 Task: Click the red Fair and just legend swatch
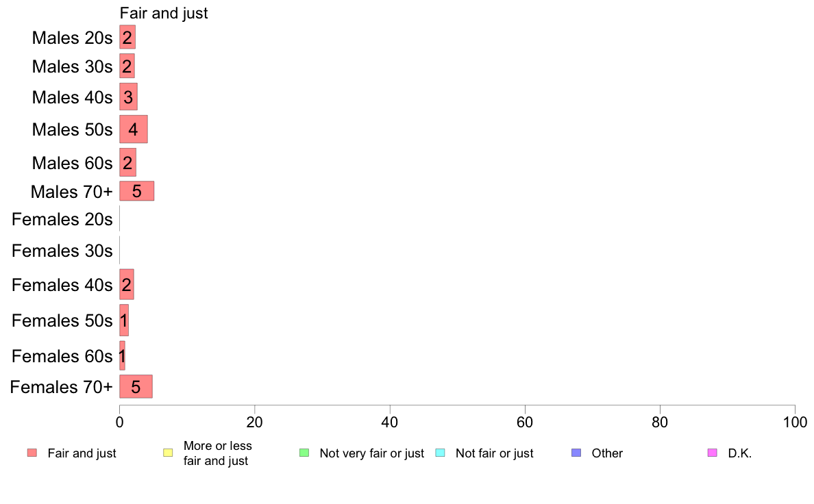click(32, 453)
